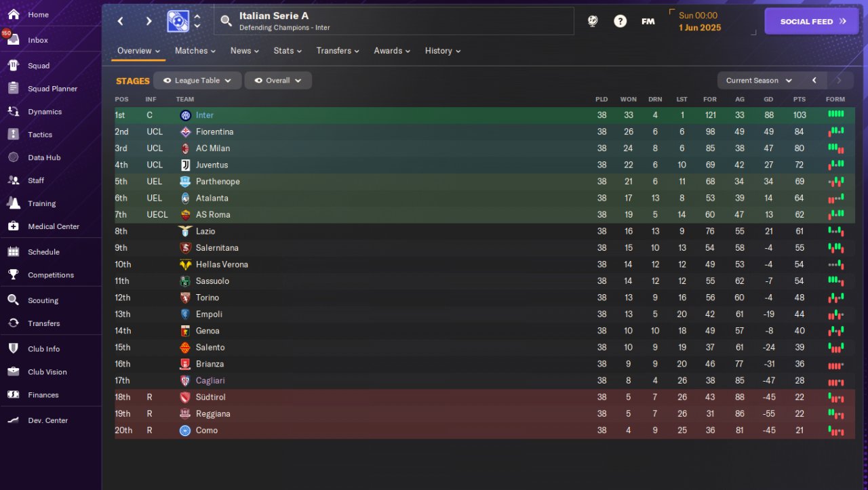Expand the Current Season dropdown
This screenshot has width=868, height=490.
coord(759,81)
